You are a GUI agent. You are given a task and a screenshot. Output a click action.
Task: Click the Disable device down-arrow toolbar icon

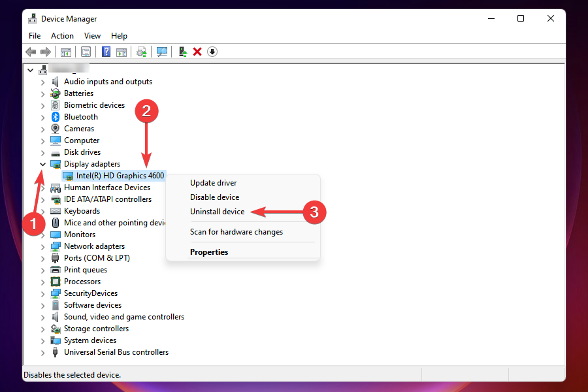click(212, 52)
